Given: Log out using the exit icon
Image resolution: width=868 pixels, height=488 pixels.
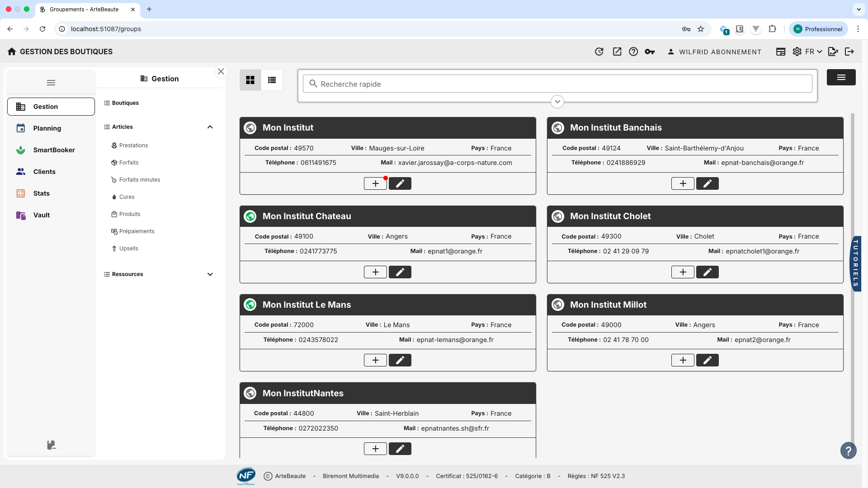Looking at the screenshot, I should (x=849, y=52).
